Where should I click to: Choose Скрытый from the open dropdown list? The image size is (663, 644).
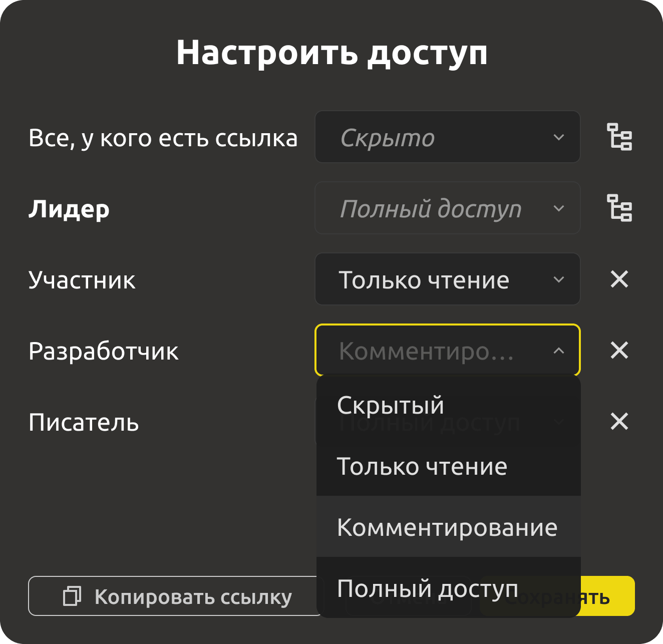pos(448,405)
